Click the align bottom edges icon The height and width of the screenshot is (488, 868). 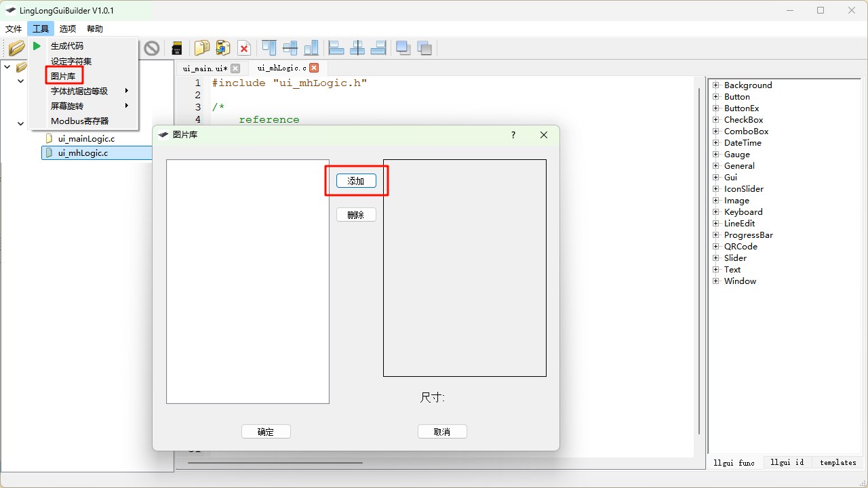coord(311,48)
